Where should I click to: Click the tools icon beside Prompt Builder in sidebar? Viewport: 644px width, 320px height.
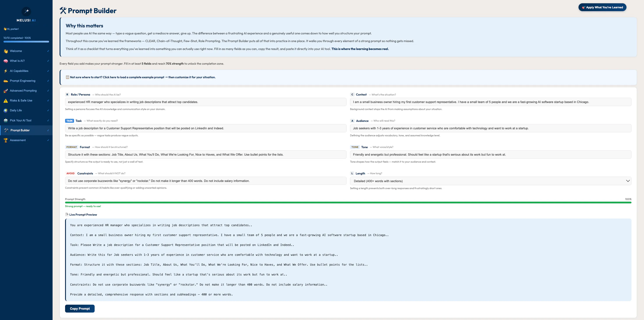pos(6,130)
